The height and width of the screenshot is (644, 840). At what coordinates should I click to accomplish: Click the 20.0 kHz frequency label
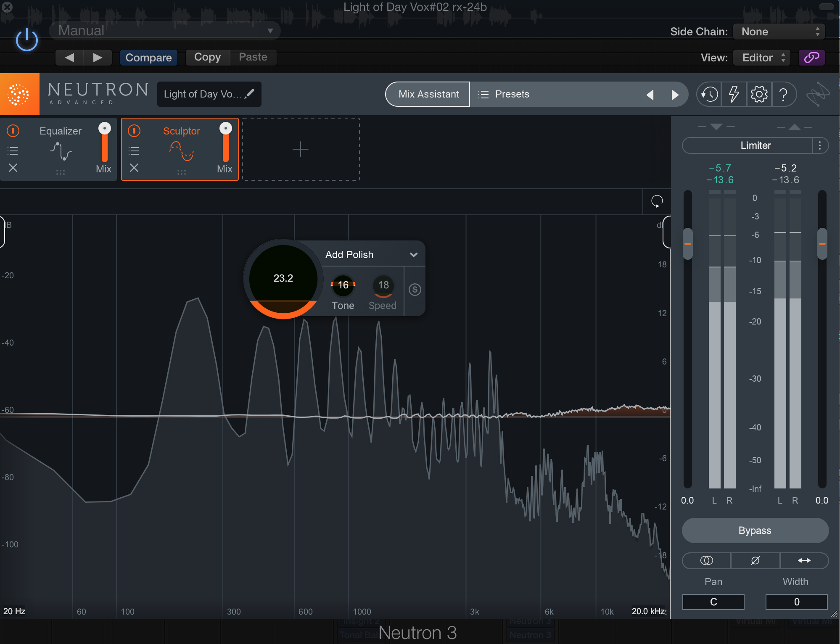click(x=648, y=611)
